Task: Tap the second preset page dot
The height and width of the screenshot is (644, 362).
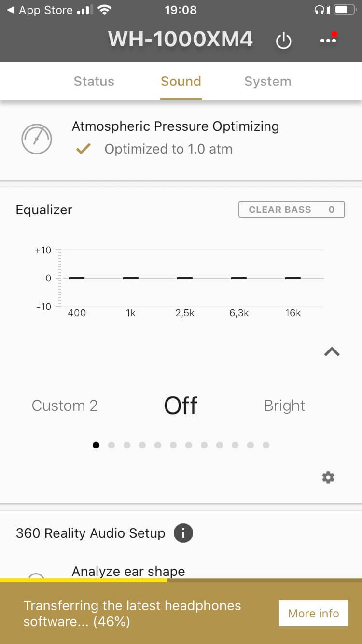Action: [111, 445]
